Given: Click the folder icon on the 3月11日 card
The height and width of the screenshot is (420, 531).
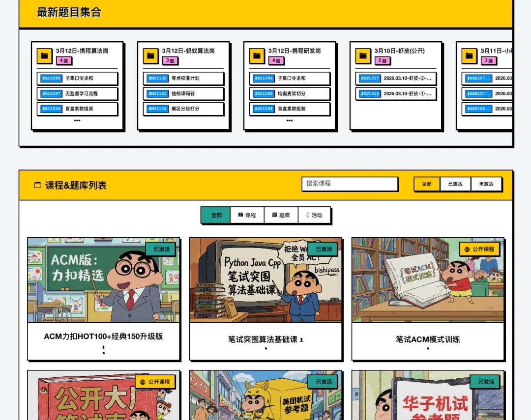Looking at the screenshot, I should (469, 55).
